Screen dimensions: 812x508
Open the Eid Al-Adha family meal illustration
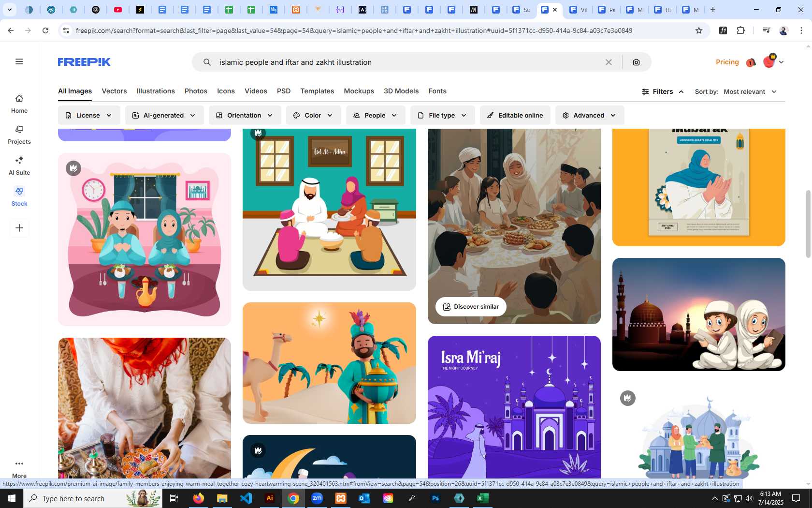pyautogui.click(x=329, y=209)
